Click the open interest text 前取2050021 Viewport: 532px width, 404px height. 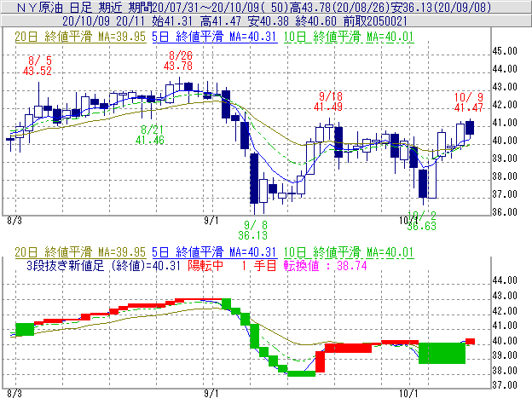coord(375,21)
